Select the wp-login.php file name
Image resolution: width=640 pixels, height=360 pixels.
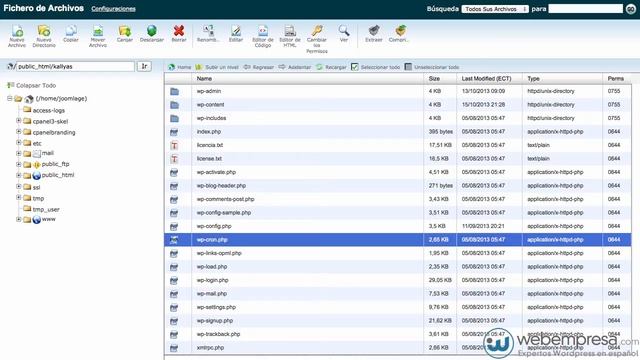point(212,280)
